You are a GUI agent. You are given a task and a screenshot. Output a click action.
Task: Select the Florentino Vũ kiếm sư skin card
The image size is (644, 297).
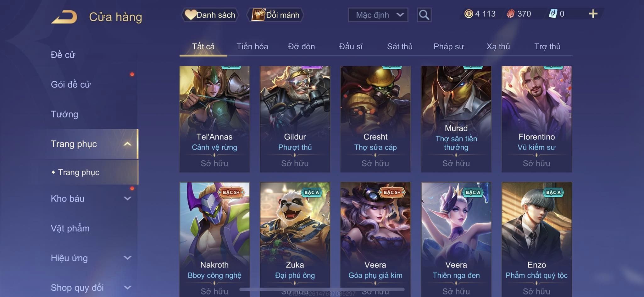[x=536, y=119]
